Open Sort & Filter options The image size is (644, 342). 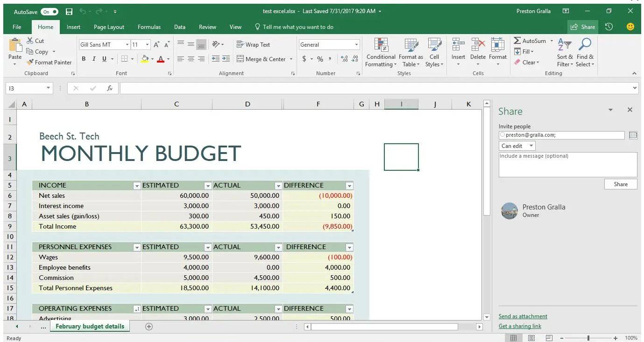pyautogui.click(x=564, y=52)
